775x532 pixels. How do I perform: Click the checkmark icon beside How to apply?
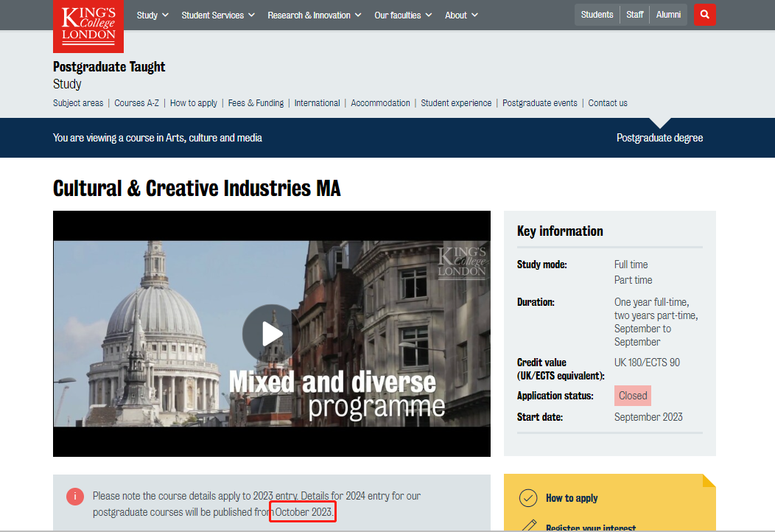click(528, 498)
